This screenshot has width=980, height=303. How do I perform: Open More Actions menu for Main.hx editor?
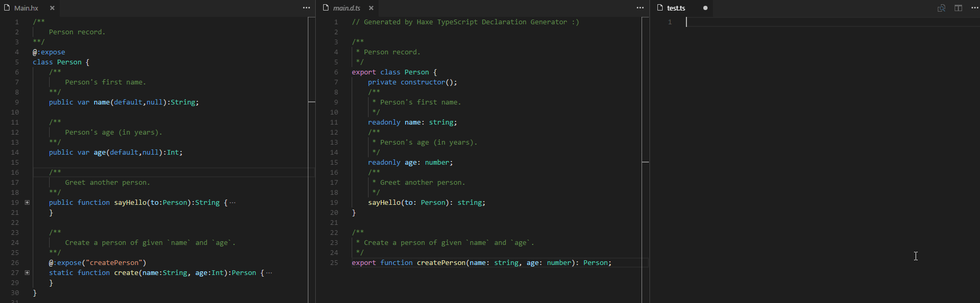(306, 8)
